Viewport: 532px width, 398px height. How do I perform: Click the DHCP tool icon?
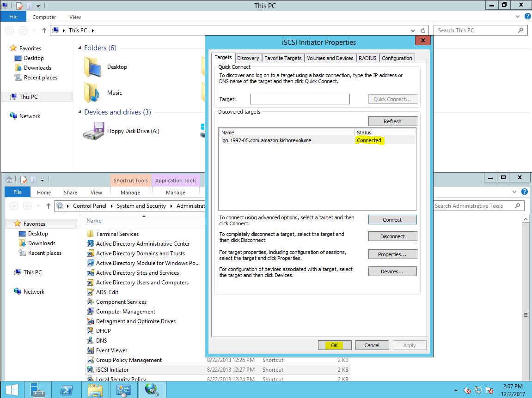(x=91, y=331)
